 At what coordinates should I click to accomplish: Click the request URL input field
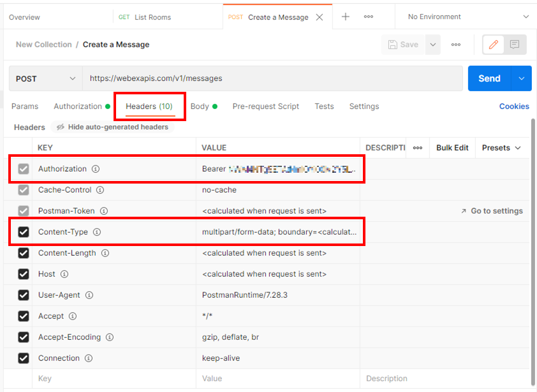coord(272,78)
